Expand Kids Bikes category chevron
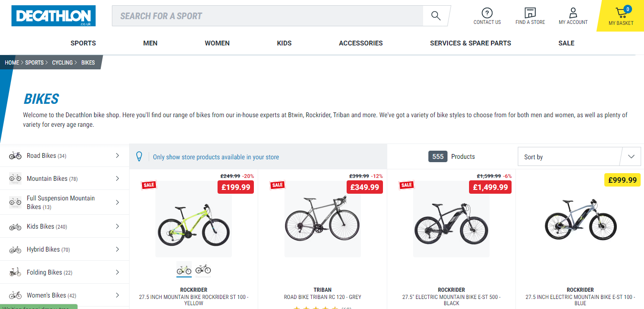This screenshot has width=644, height=309. (118, 226)
